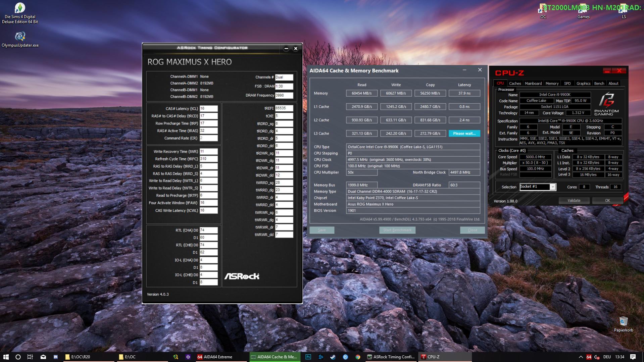The width and height of the screenshot is (644, 362).
Task: Expand the Socket #1 selection dropdown
Action: coord(552,187)
